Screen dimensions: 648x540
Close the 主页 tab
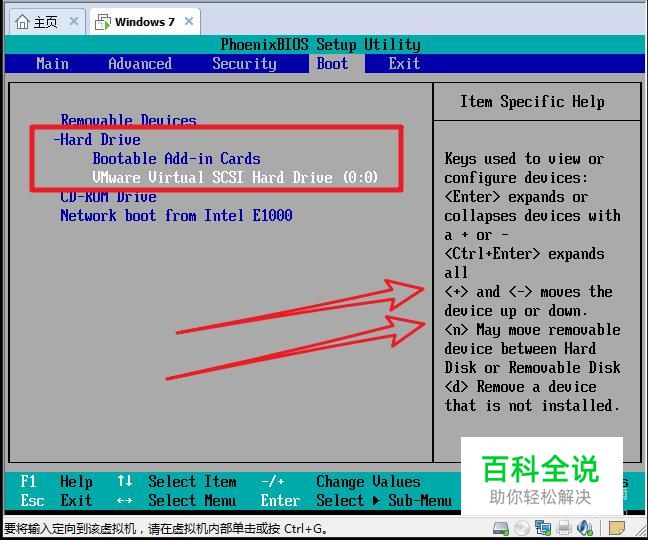[x=74, y=21]
